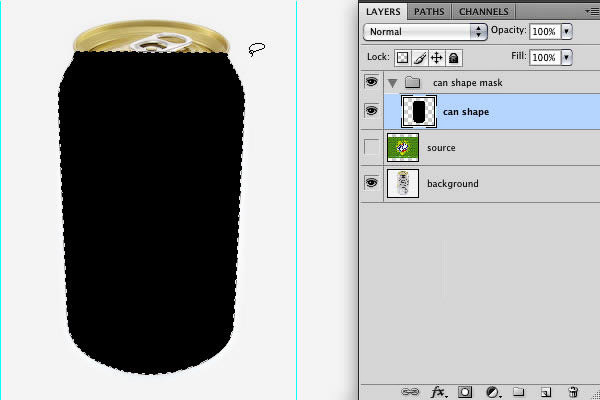
Task: Select the Layers tab
Action: point(383,11)
